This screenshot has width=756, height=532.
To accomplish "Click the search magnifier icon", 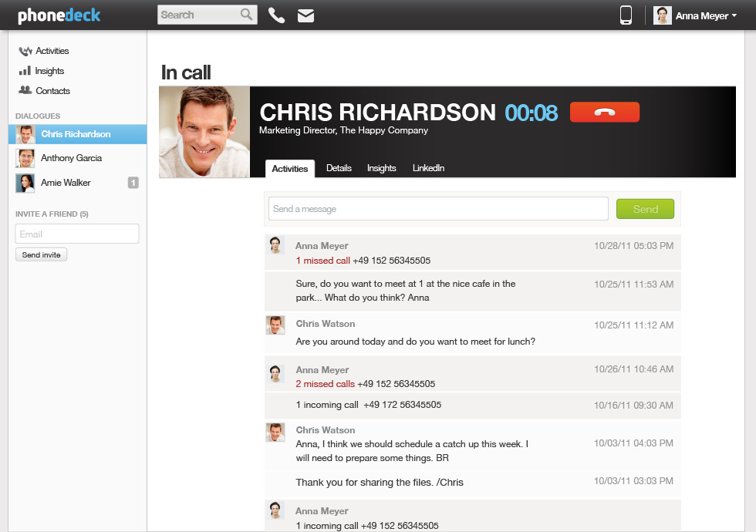I will [246, 15].
